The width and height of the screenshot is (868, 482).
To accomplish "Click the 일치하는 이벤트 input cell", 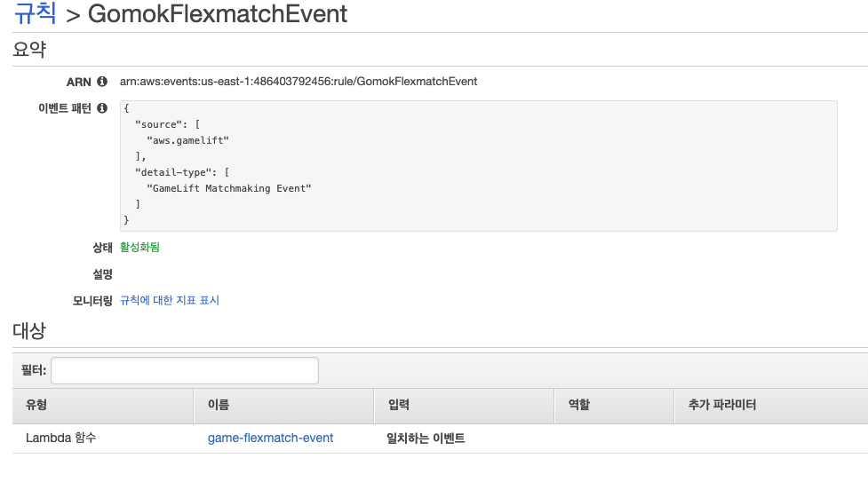I will click(x=426, y=439).
